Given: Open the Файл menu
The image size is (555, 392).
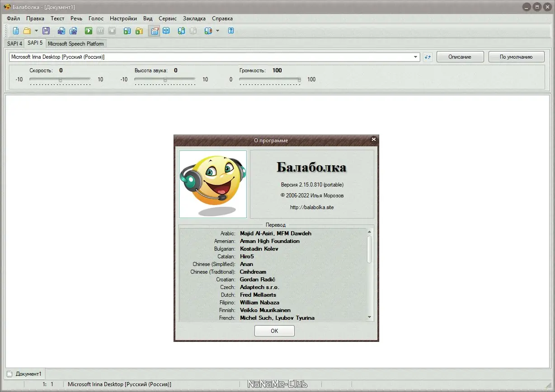Looking at the screenshot, I should (13, 19).
